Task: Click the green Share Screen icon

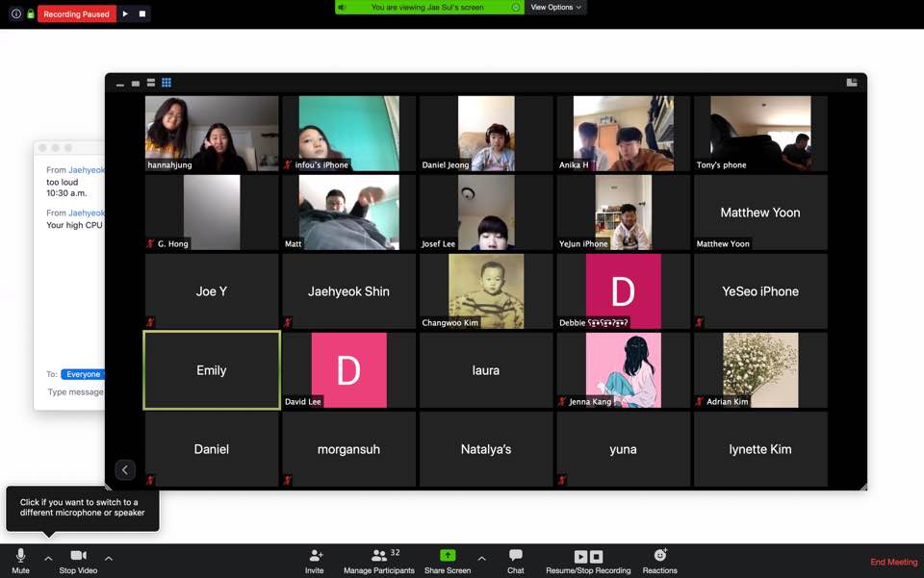Action: tap(448, 555)
